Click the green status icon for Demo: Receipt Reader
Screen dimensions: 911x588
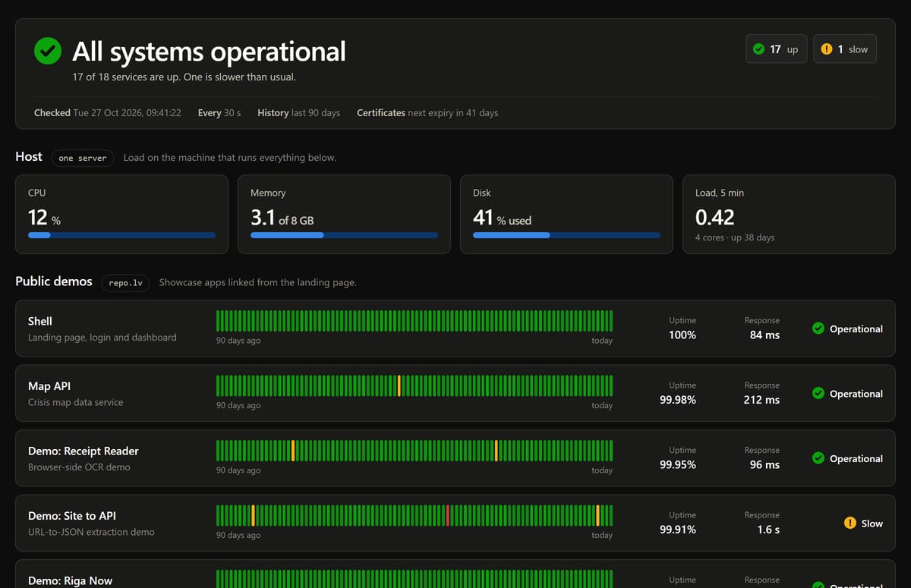818,458
